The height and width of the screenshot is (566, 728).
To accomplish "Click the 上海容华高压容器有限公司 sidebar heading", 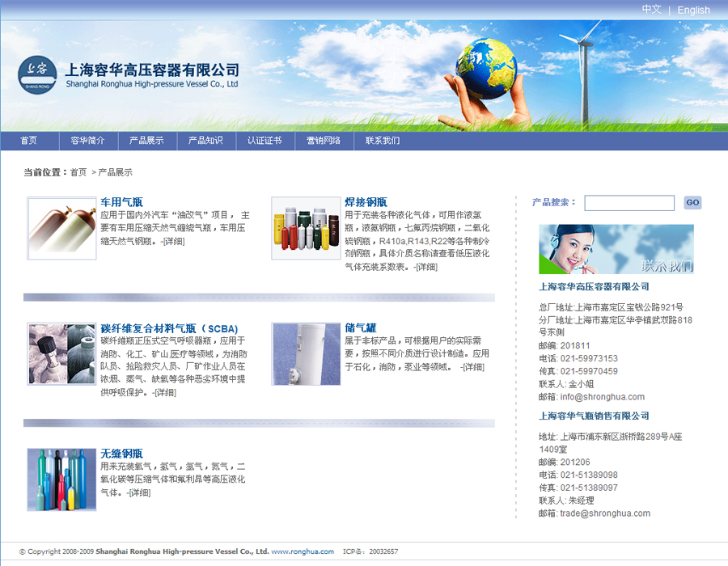I will (594, 287).
